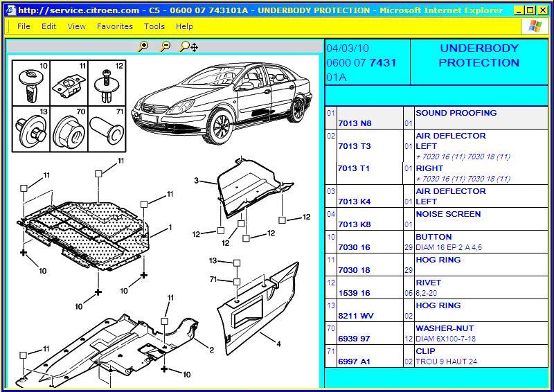Select washer-nut thumbnail number 70

(69, 129)
